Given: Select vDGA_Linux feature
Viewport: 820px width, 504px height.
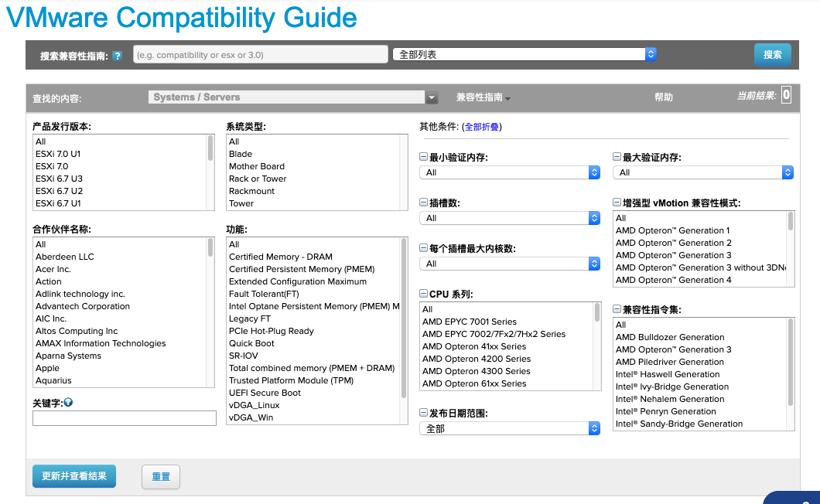Looking at the screenshot, I should point(255,405).
